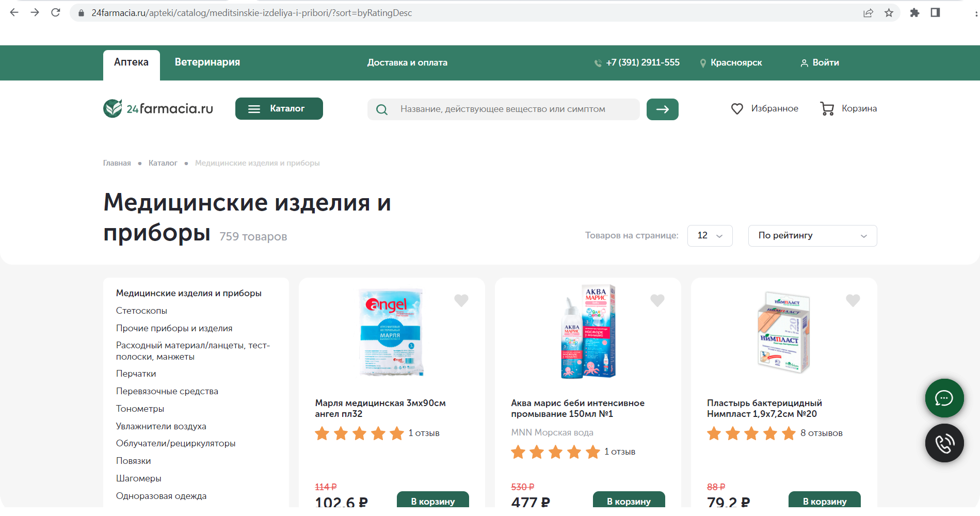
Task: Open the По рейтингу sort dropdown
Action: point(812,236)
